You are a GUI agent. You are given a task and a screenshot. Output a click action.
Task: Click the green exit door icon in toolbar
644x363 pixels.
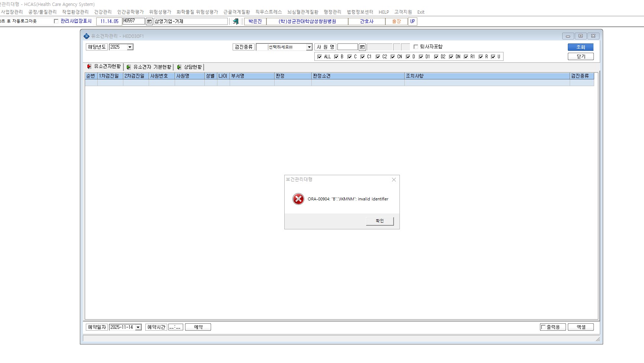[x=236, y=22]
